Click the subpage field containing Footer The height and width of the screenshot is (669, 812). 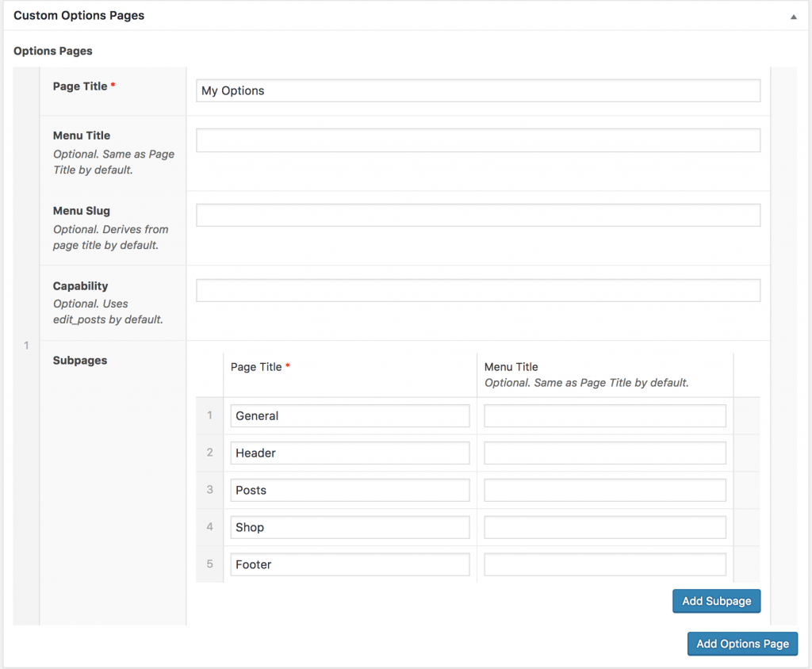[x=350, y=564]
